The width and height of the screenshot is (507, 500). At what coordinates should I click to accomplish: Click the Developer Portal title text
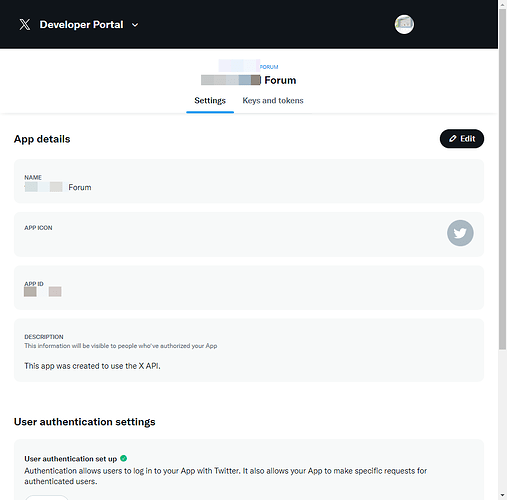[x=81, y=25]
